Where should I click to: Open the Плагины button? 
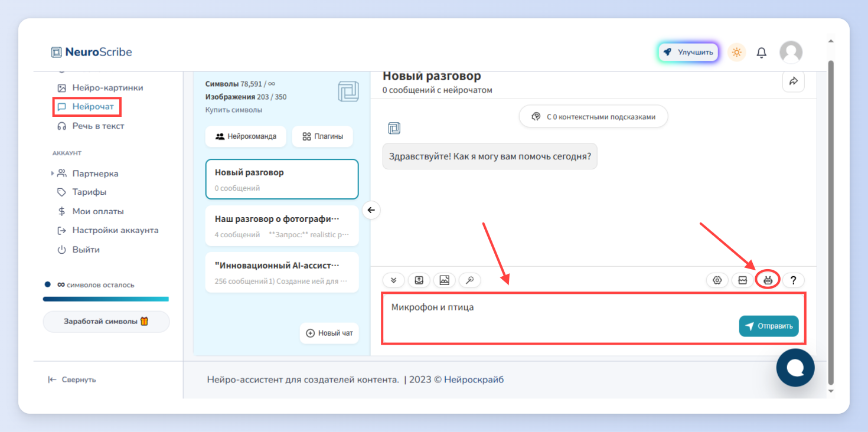(322, 136)
